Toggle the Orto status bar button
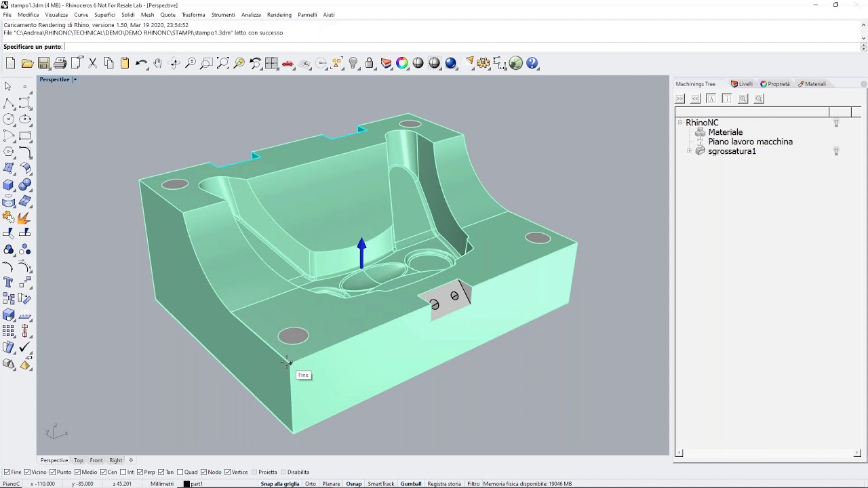The image size is (868, 488). (x=311, y=484)
